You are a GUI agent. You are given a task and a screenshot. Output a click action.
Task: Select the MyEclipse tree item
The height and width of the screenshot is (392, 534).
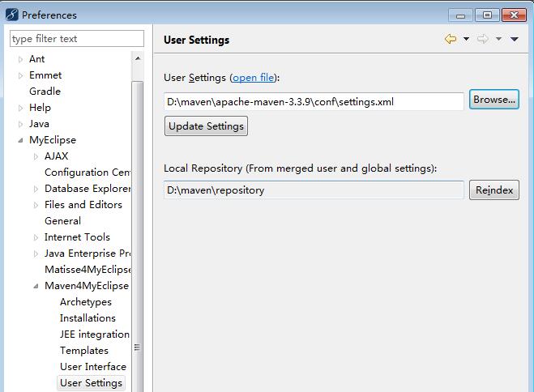pos(53,140)
